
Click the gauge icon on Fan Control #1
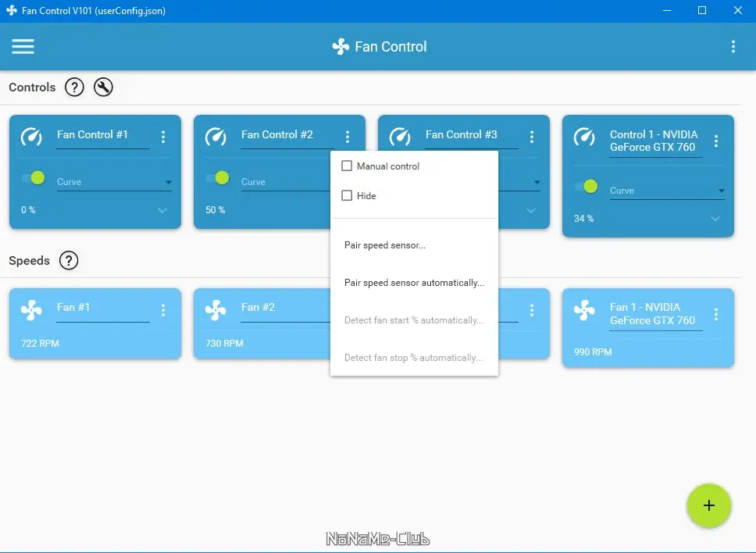click(31, 137)
